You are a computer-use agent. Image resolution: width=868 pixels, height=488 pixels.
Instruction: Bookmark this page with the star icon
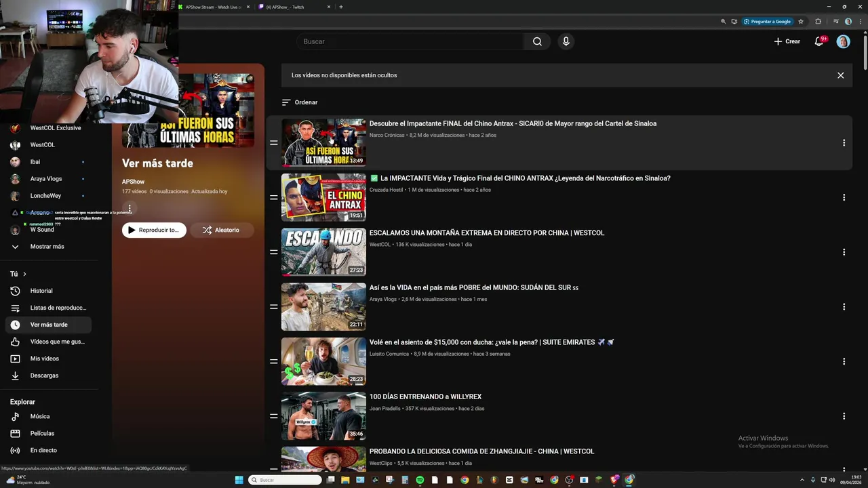pos(801,22)
